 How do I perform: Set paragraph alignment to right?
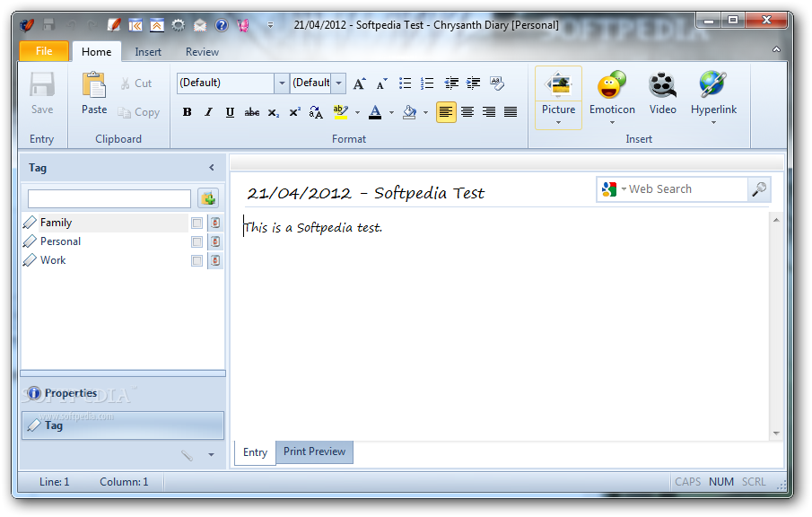pyautogui.click(x=489, y=112)
